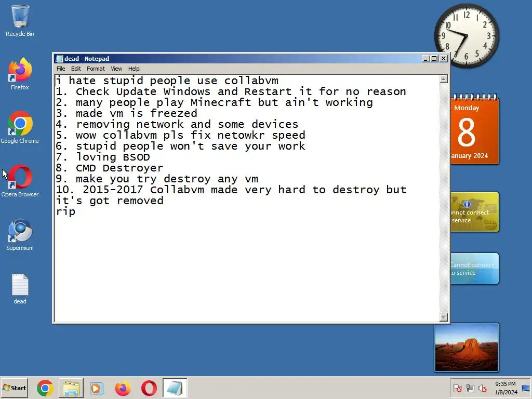The height and width of the screenshot is (399, 532).
Task: Click the blue 'Cannot connect to service' gadget
Action: (x=475, y=269)
